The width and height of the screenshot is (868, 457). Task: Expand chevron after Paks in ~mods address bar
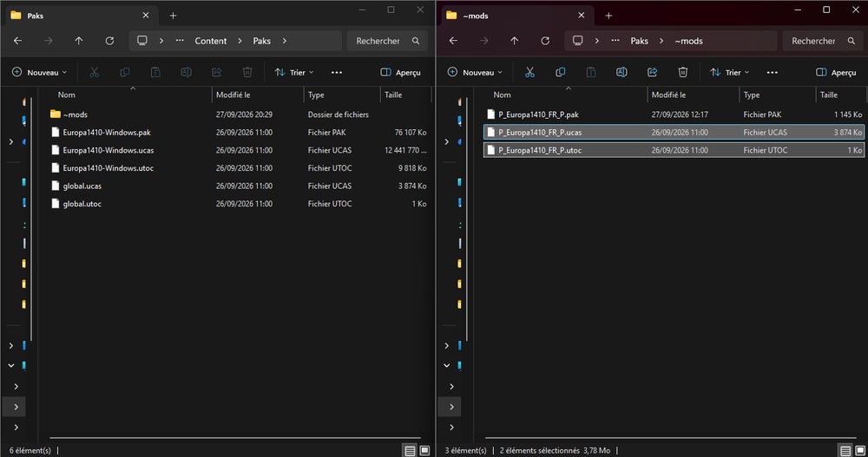[x=661, y=41]
